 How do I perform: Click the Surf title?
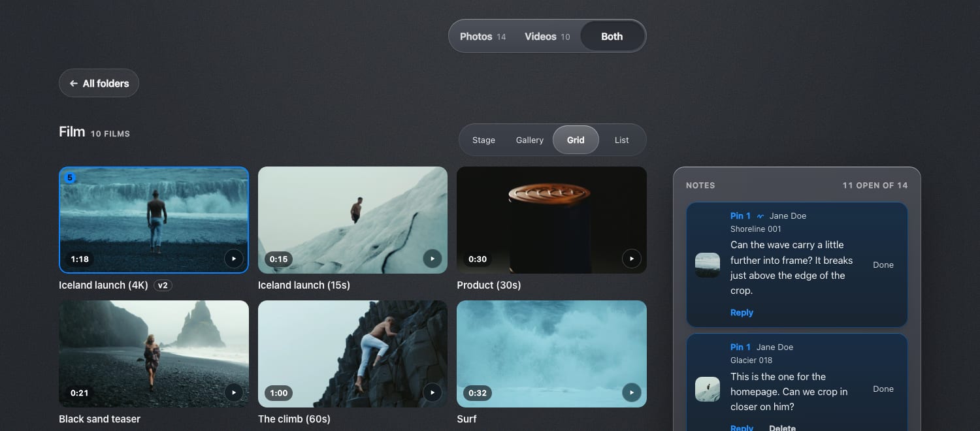pos(466,419)
